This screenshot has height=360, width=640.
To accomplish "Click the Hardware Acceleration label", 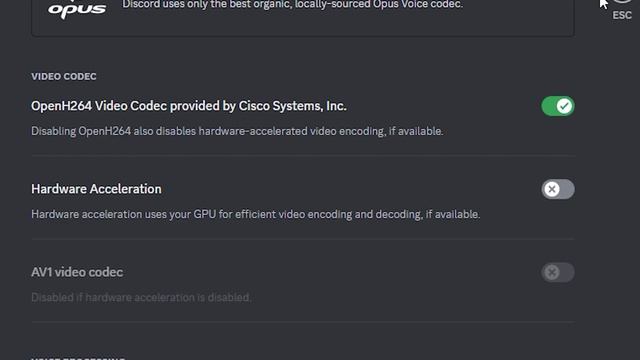I will click(96, 189).
